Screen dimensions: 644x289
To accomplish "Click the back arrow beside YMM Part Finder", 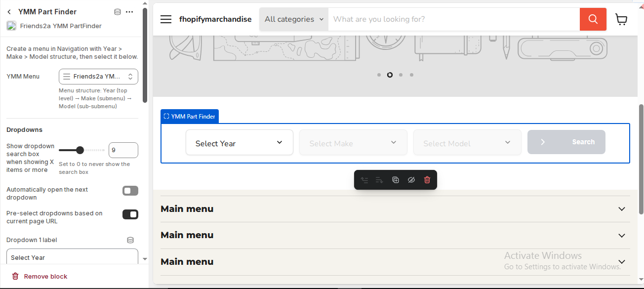I will (9, 12).
